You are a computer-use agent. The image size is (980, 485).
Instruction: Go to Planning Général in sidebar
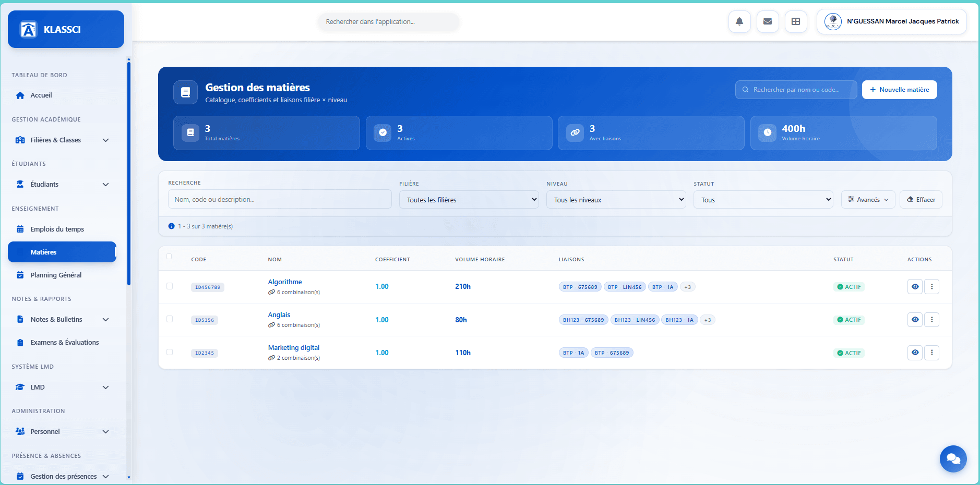coord(56,275)
